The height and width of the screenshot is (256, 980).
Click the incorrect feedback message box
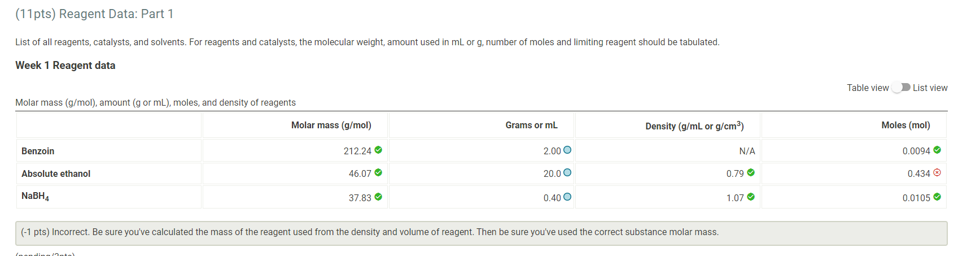pyautogui.click(x=482, y=233)
